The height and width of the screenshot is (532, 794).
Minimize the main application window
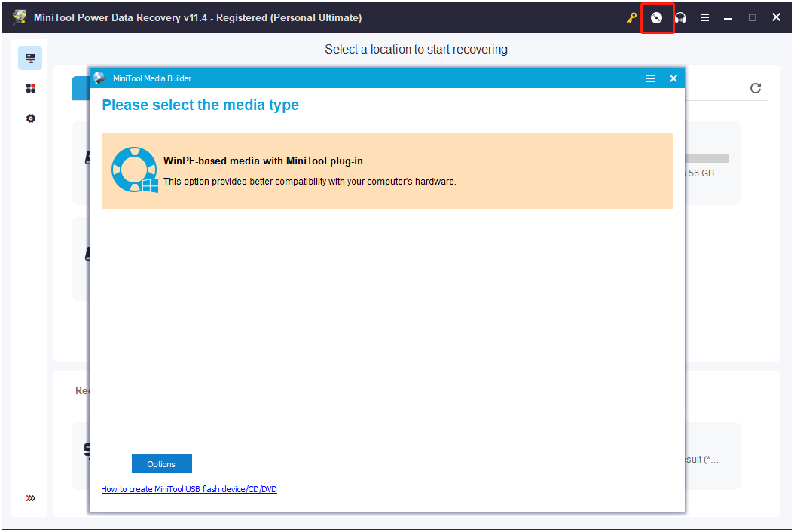click(728, 18)
